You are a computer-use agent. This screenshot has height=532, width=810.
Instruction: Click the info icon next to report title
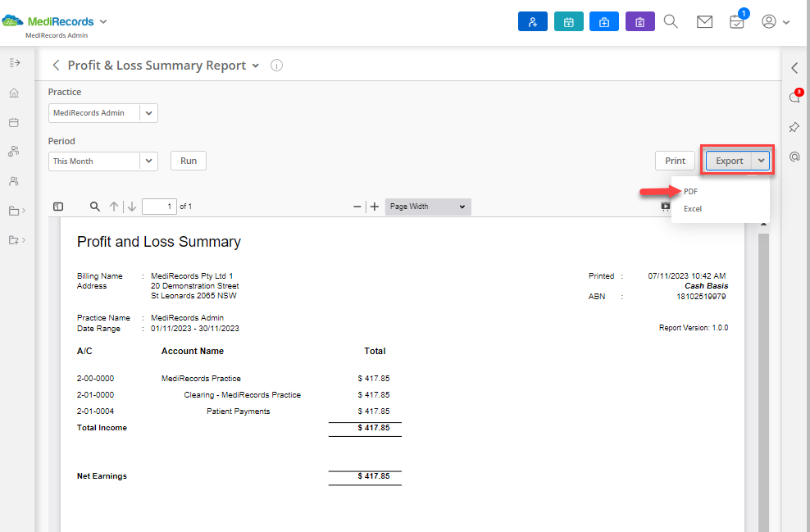(x=276, y=66)
